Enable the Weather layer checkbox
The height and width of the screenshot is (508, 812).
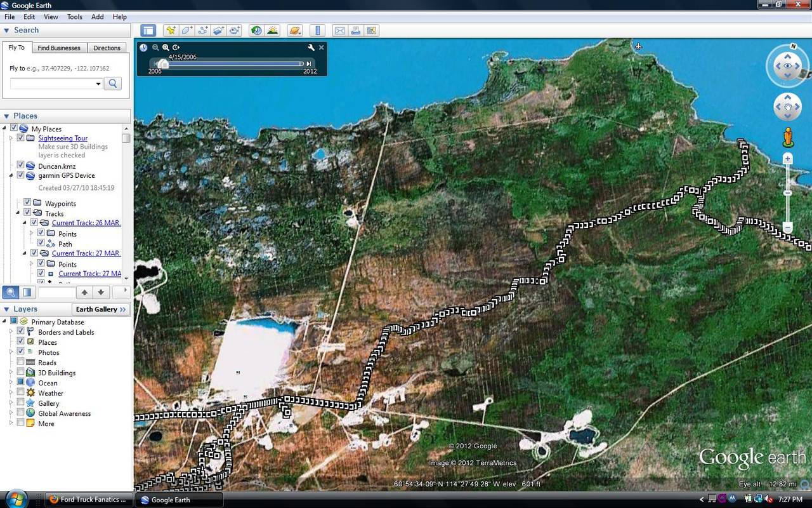pyautogui.click(x=21, y=392)
